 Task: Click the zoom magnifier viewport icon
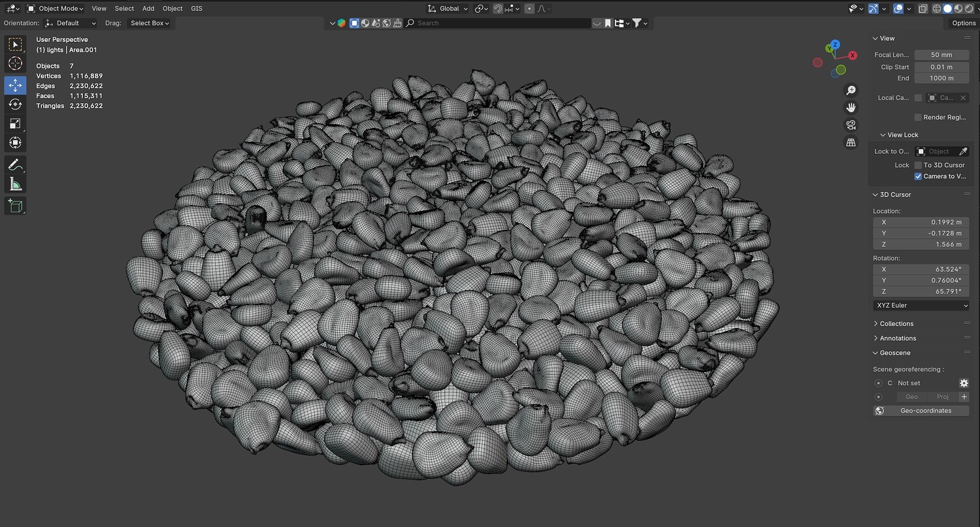(851, 90)
